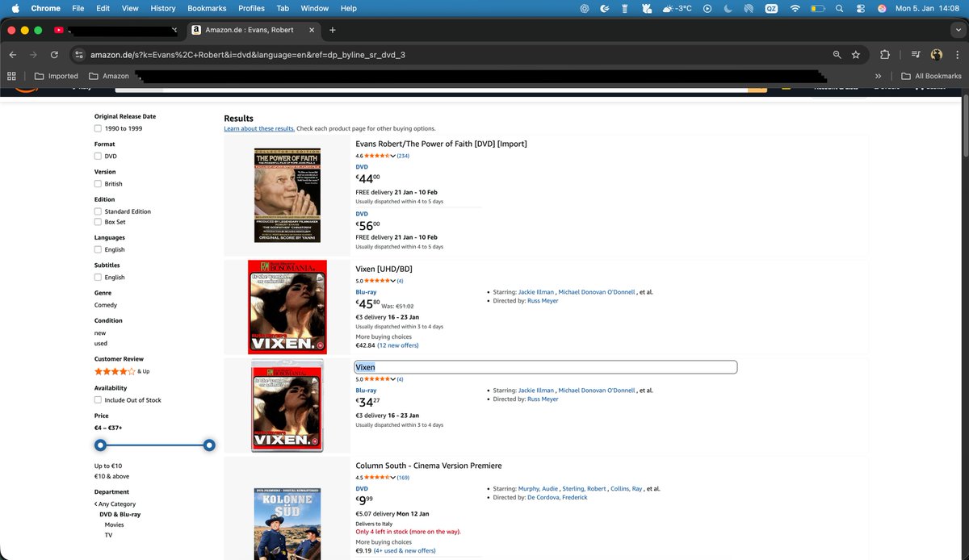The image size is (969, 560).
Task: Reload the Amazon page
Action: (54, 54)
